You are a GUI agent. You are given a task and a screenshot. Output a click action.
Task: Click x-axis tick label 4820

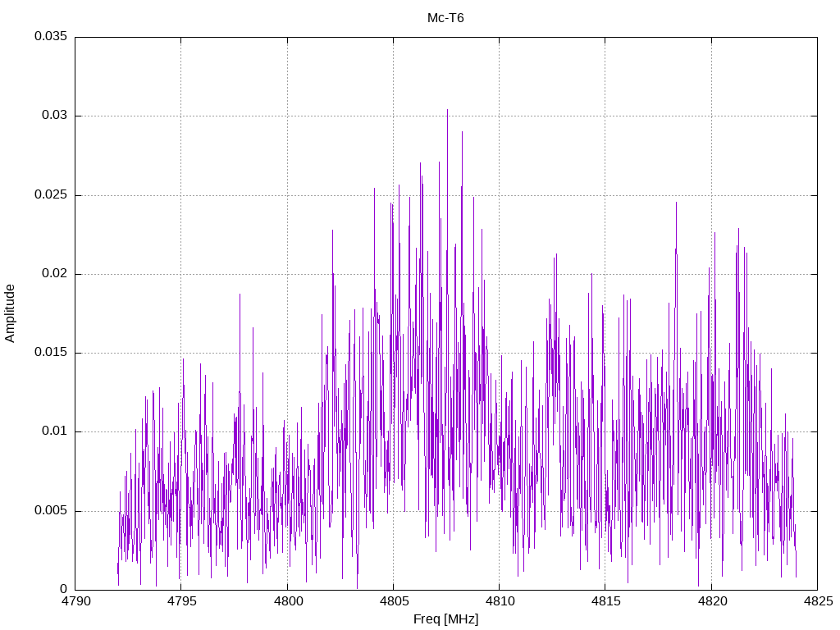(x=712, y=601)
